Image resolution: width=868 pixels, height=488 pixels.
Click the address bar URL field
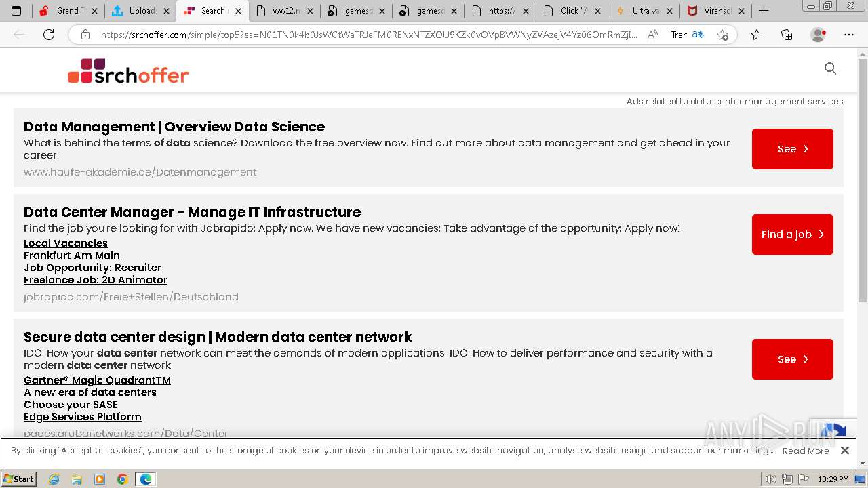tap(368, 35)
